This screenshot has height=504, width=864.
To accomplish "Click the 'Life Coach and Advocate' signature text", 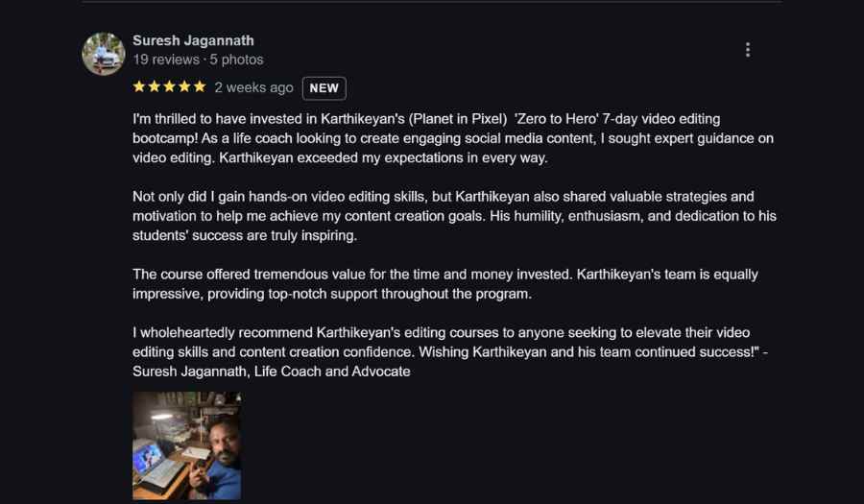I will tap(332, 372).
